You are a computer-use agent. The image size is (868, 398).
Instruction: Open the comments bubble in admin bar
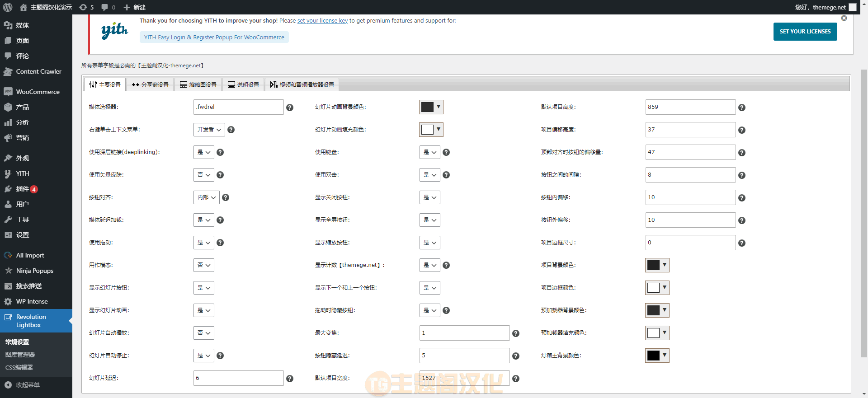[108, 7]
